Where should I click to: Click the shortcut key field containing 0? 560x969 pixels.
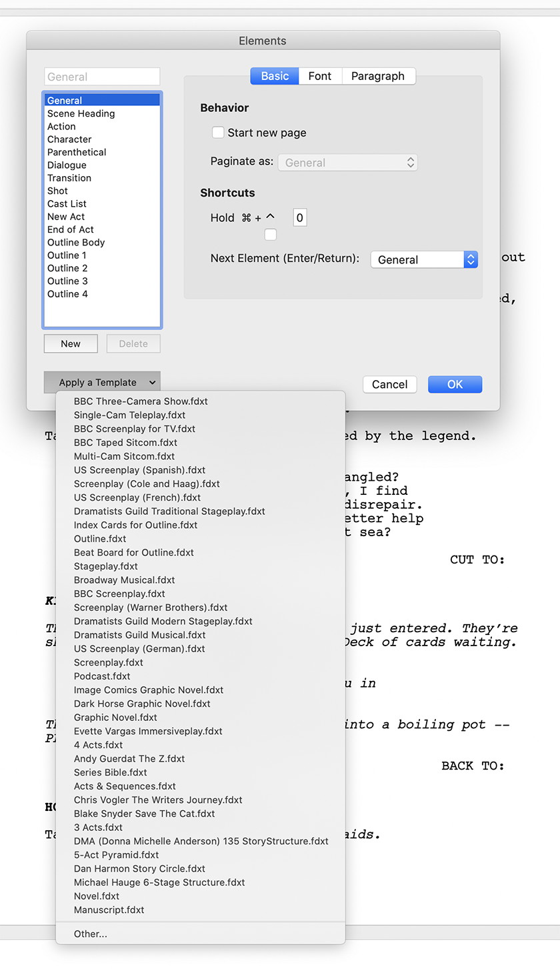click(299, 218)
